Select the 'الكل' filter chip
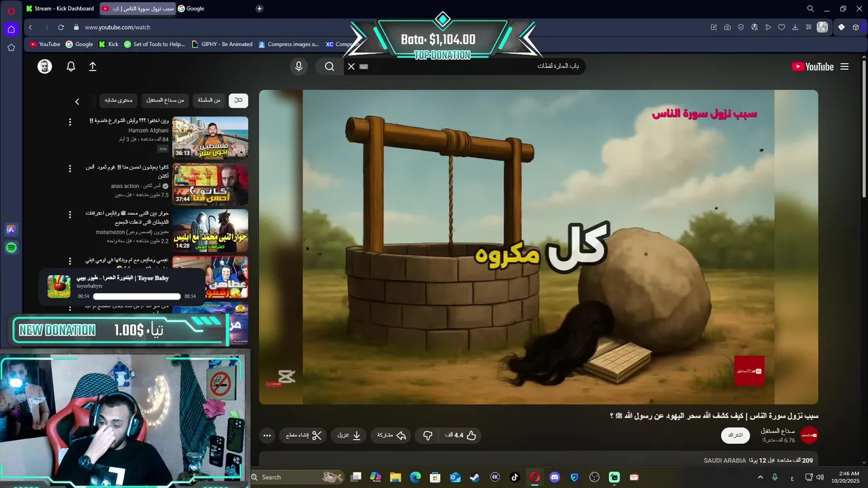The image size is (868, 488). pyautogui.click(x=238, y=100)
